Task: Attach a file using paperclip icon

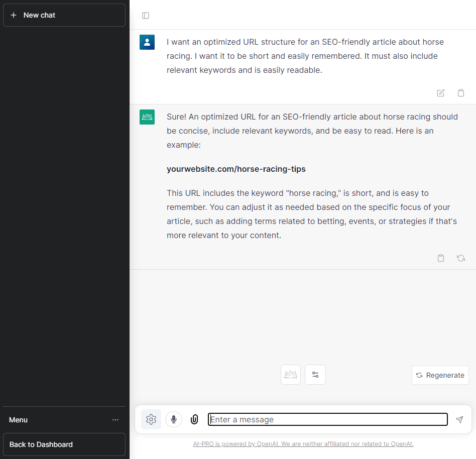Action: pos(194,419)
